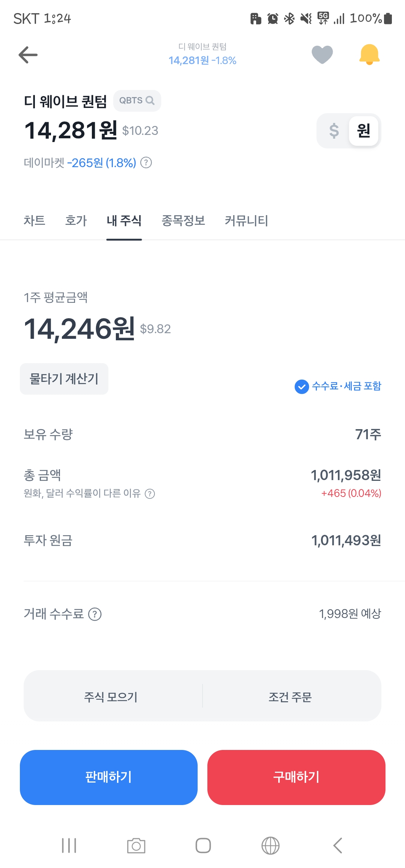Tap the camera icon in the navigation bar
The width and height of the screenshot is (405, 868).
pyautogui.click(x=136, y=846)
